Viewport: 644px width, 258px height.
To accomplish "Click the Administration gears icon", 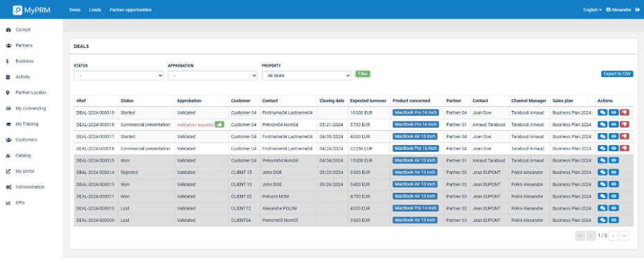I will point(8,187).
